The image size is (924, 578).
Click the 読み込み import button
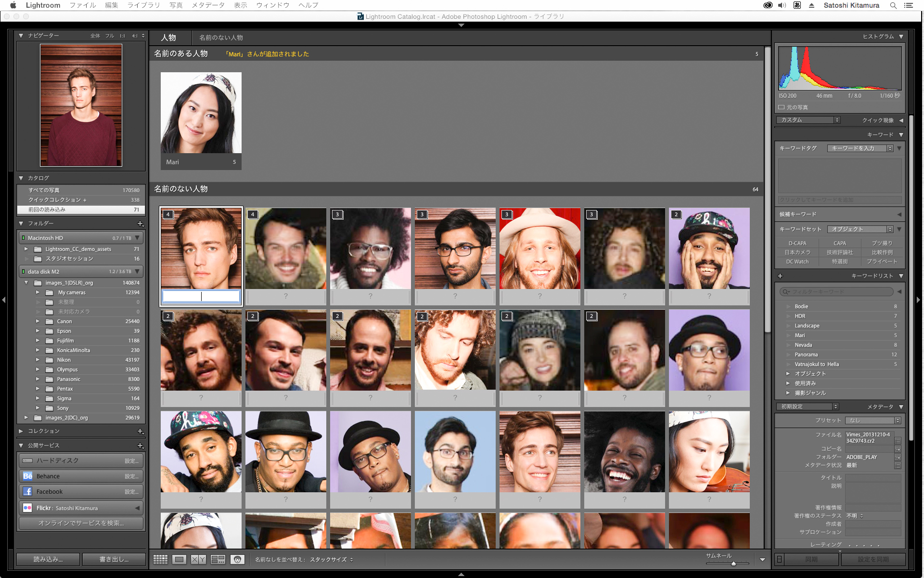pos(48,559)
